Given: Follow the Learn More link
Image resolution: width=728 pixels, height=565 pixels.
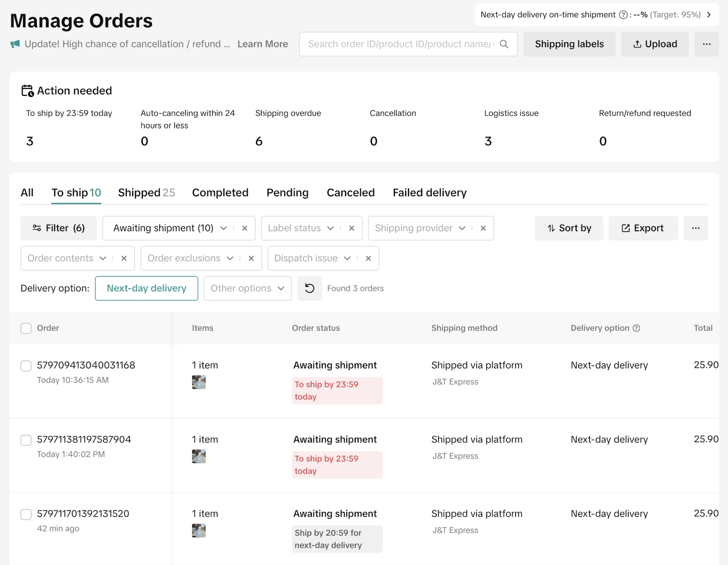Looking at the screenshot, I should (263, 44).
